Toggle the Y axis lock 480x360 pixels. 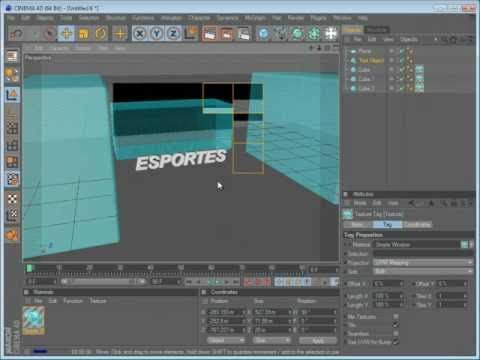click(x=157, y=34)
